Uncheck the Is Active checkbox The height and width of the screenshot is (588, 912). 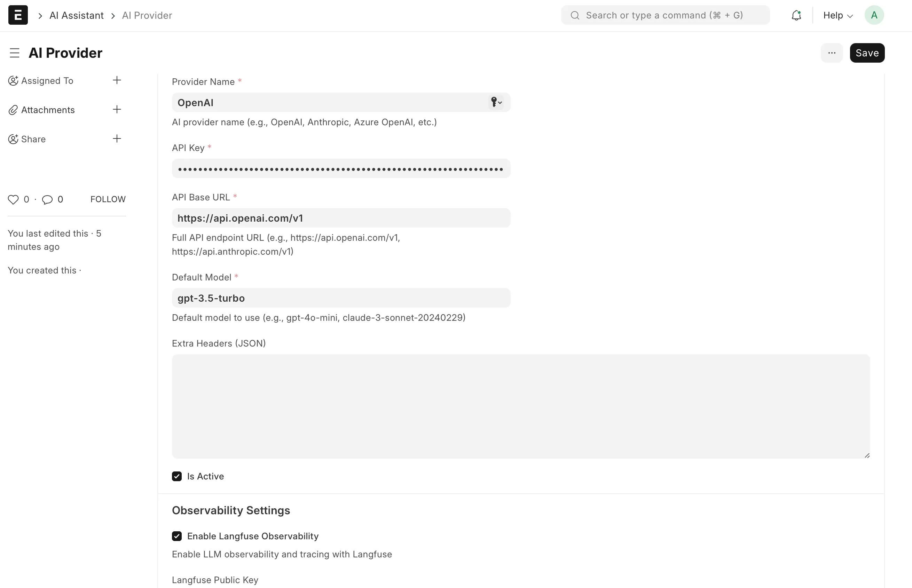click(177, 476)
